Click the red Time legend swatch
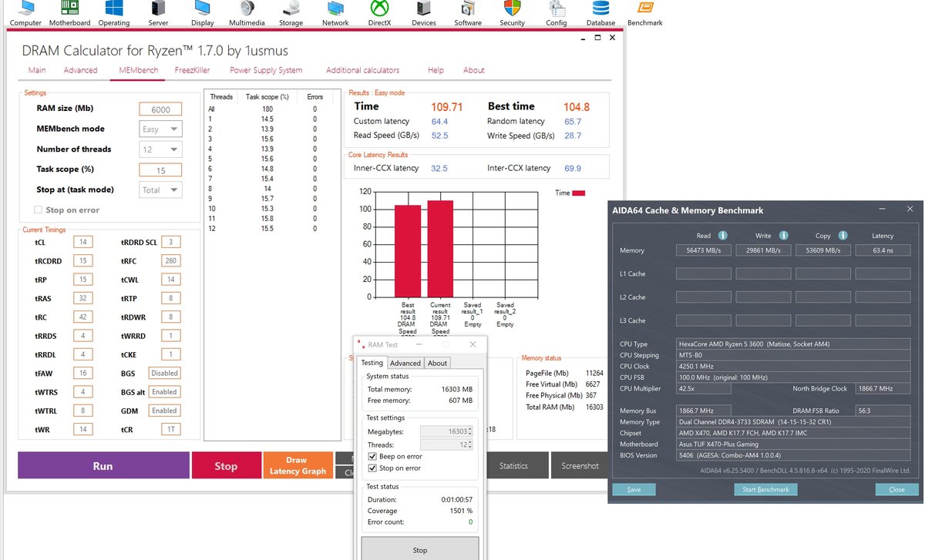 point(579,193)
